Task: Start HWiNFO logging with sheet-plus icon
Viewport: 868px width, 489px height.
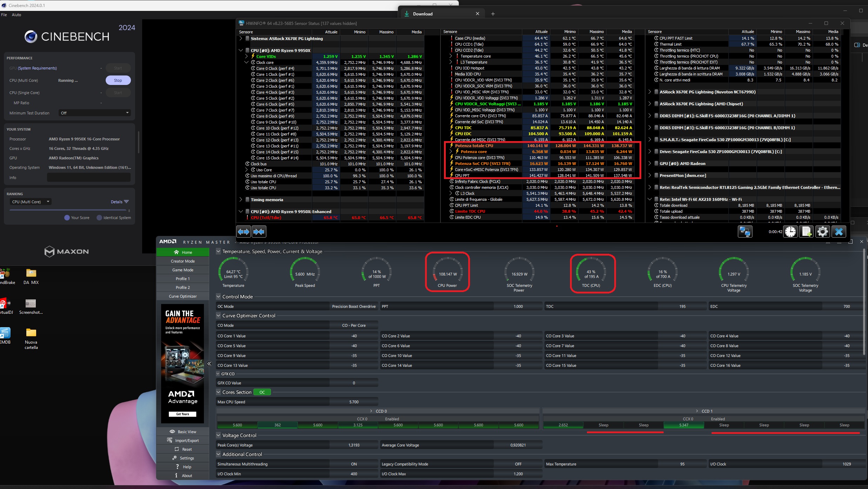Action: [x=807, y=232]
